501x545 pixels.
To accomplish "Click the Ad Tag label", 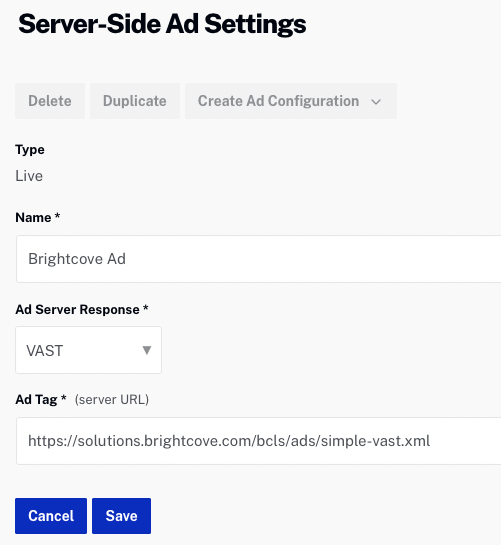I will click(x=36, y=400).
